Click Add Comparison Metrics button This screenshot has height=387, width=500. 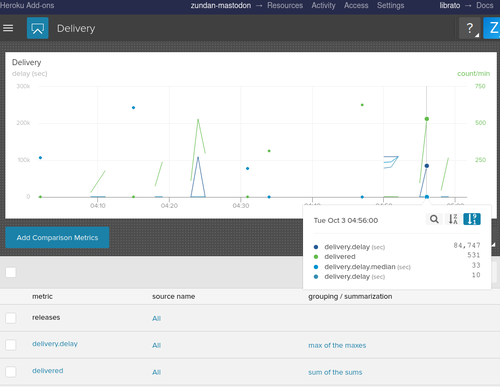57,238
